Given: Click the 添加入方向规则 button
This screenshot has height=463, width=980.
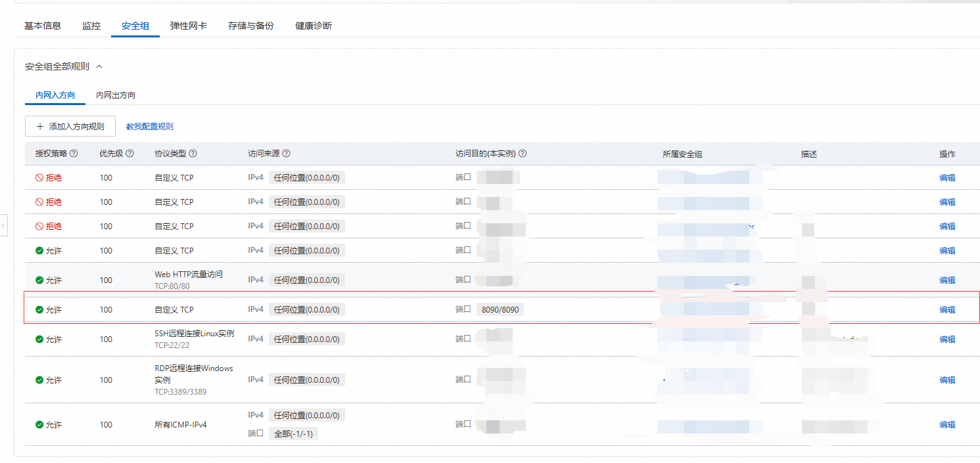Looking at the screenshot, I should 70,126.
